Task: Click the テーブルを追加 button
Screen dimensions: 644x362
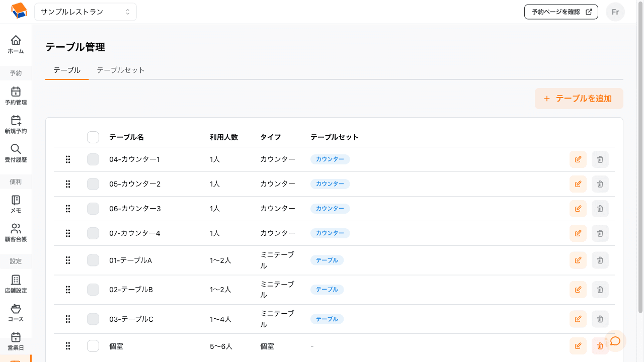Action: coord(579,99)
